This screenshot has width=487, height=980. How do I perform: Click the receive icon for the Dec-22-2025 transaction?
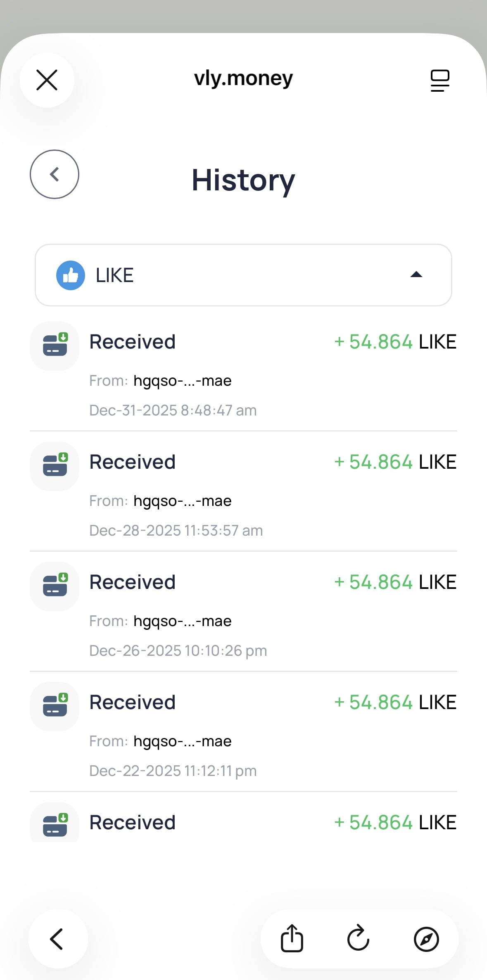55,706
